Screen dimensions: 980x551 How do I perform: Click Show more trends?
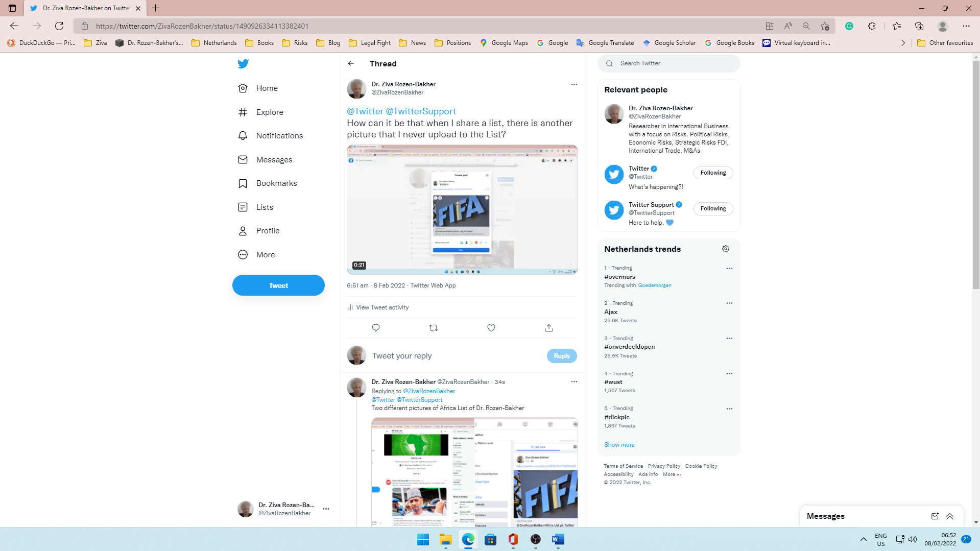[x=619, y=445]
